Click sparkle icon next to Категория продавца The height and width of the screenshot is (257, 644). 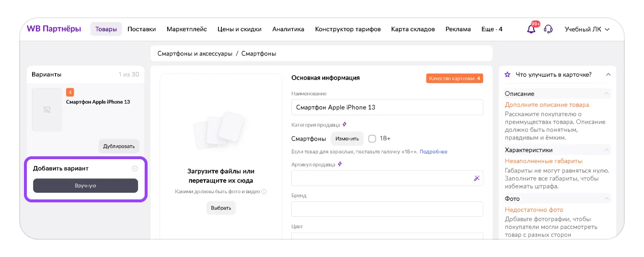tap(345, 125)
